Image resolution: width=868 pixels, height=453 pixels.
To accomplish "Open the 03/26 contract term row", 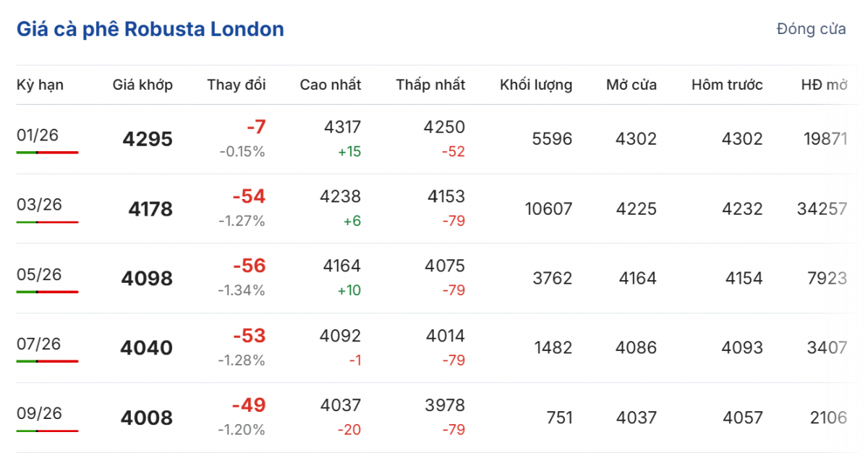I will coord(39,204).
